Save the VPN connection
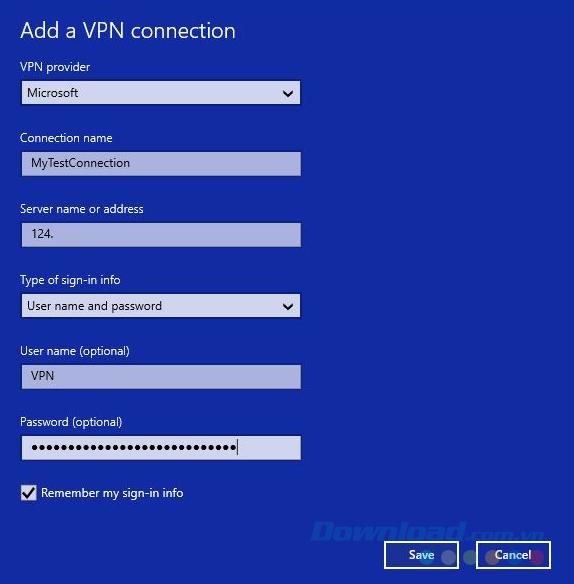 (421, 555)
